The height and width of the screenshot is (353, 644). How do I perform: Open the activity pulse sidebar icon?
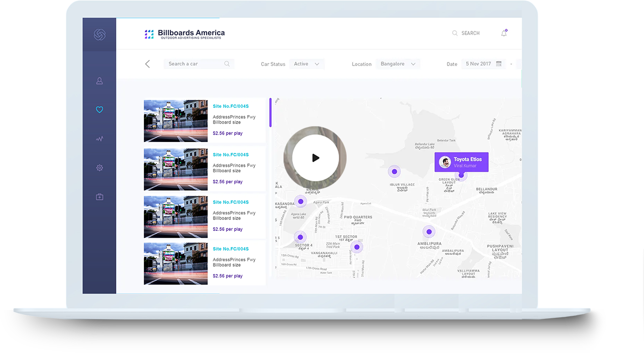(x=99, y=139)
